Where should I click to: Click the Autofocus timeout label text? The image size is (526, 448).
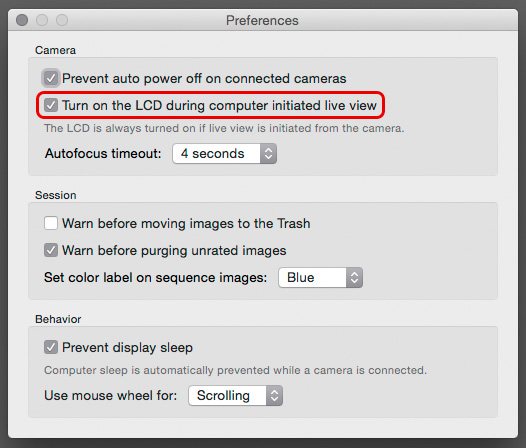[x=103, y=154]
